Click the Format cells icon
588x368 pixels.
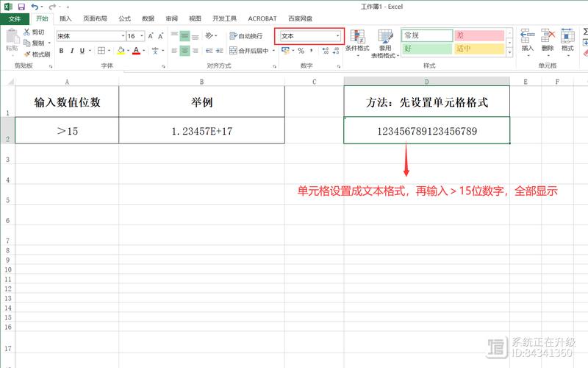(567, 36)
